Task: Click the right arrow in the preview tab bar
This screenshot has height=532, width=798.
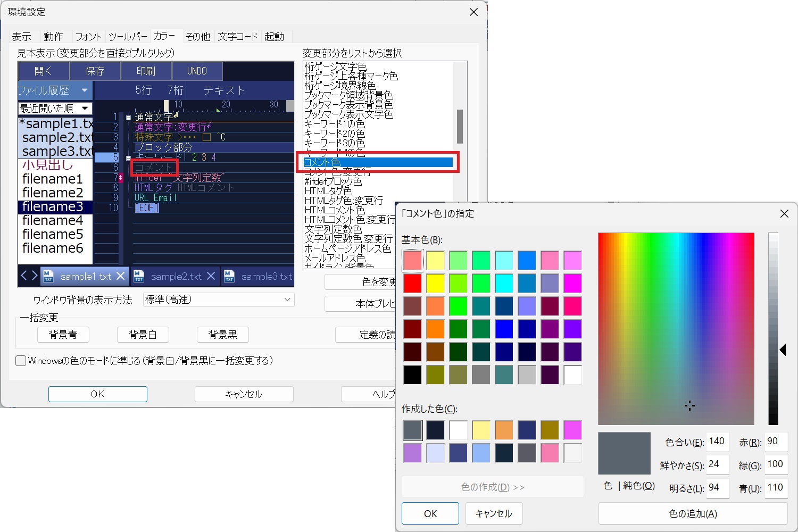Action: (x=34, y=276)
